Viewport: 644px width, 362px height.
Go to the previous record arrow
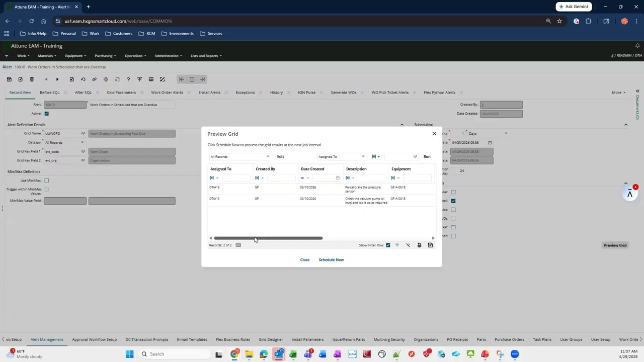[46, 79]
